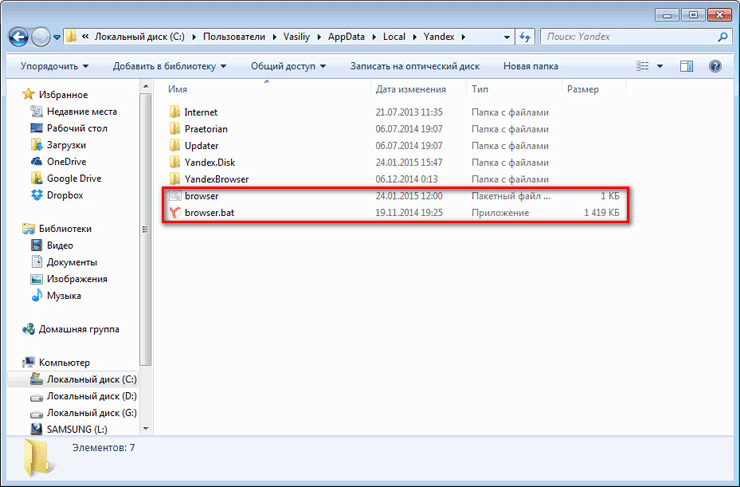Click the search magnifier icon

tap(722, 37)
